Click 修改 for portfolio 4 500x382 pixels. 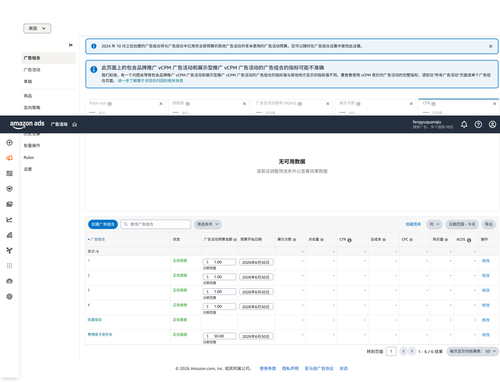click(486, 305)
